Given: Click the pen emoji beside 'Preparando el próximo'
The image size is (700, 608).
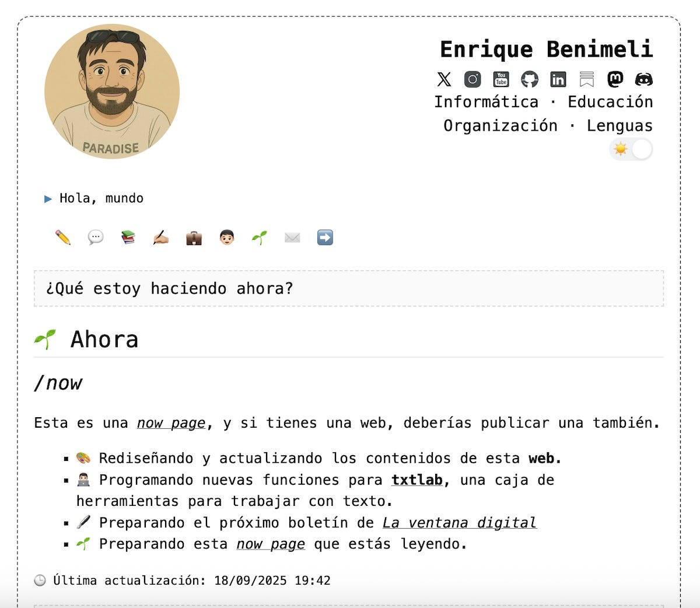Looking at the screenshot, I should click(x=83, y=522).
